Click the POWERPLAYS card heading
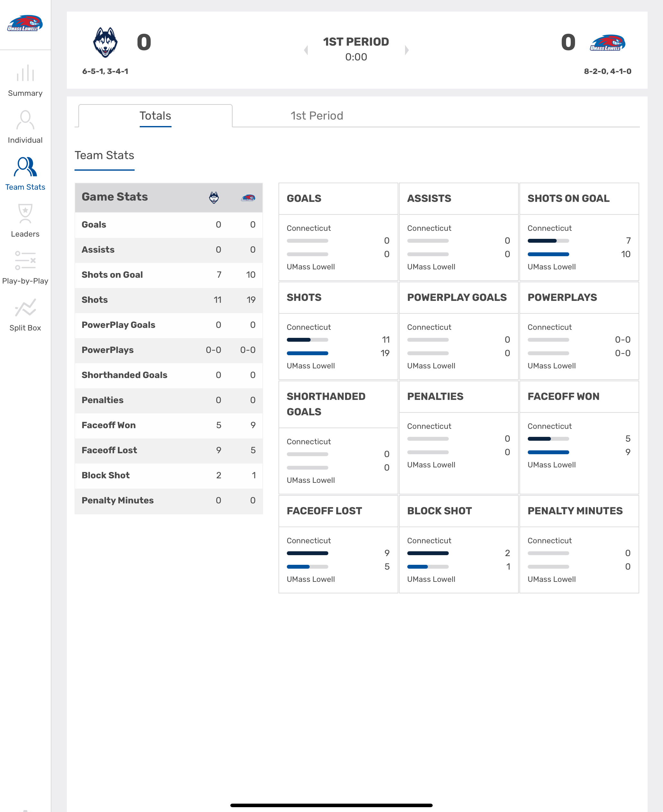 562,298
